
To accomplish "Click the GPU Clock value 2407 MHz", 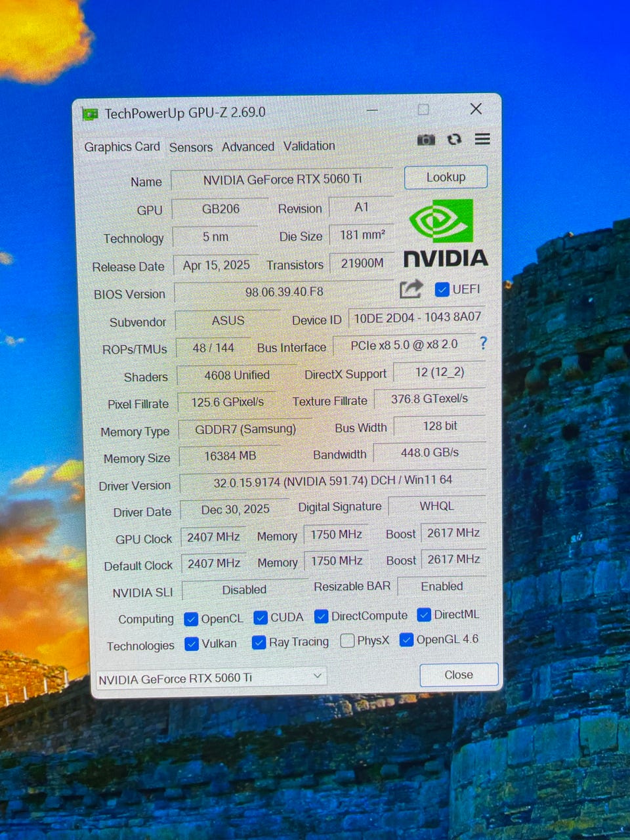I will coord(213,537).
